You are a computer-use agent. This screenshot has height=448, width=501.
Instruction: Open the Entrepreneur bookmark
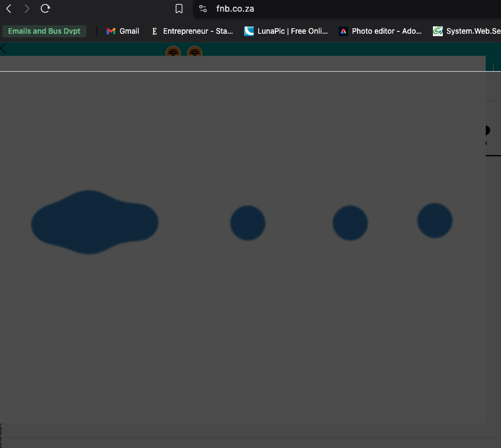(x=192, y=31)
